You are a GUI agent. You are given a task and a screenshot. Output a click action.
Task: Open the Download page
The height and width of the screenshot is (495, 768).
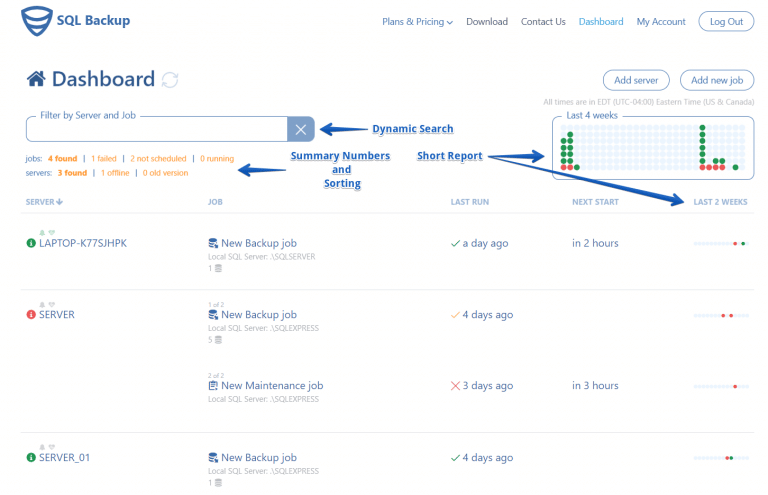(487, 22)
